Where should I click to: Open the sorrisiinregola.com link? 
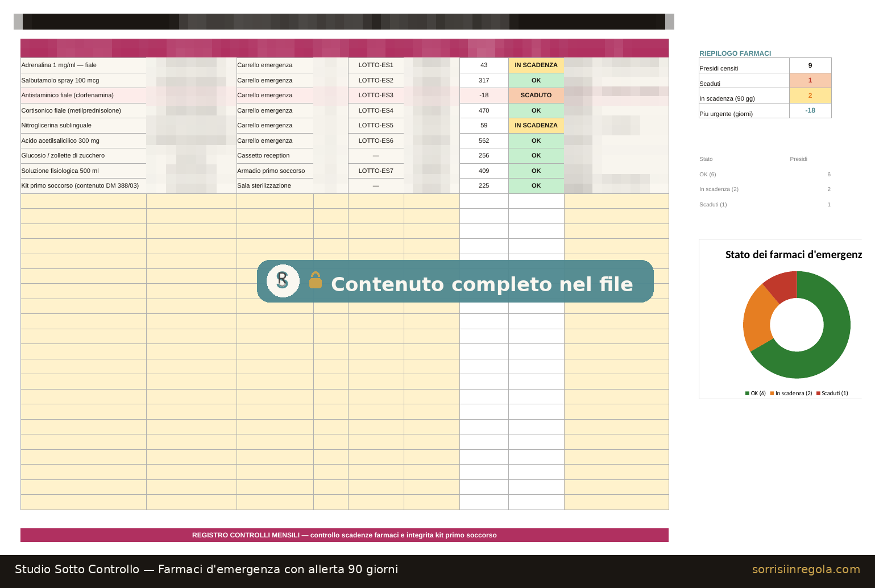[806, 569]
